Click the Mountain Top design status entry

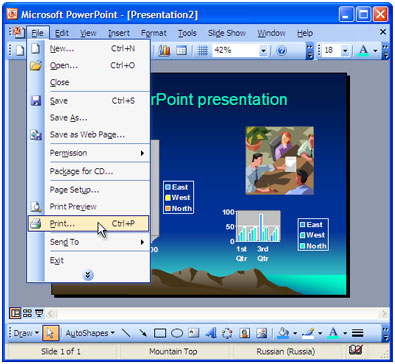(173, 351)
